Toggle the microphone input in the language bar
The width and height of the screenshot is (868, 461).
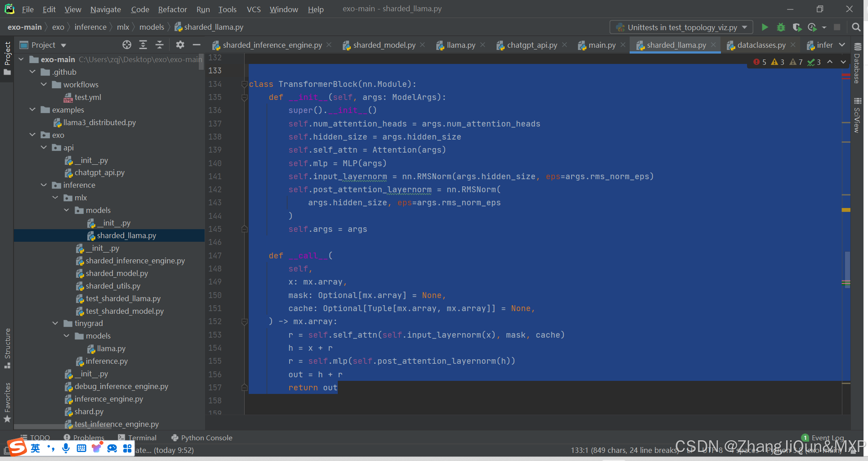[66, 448]
